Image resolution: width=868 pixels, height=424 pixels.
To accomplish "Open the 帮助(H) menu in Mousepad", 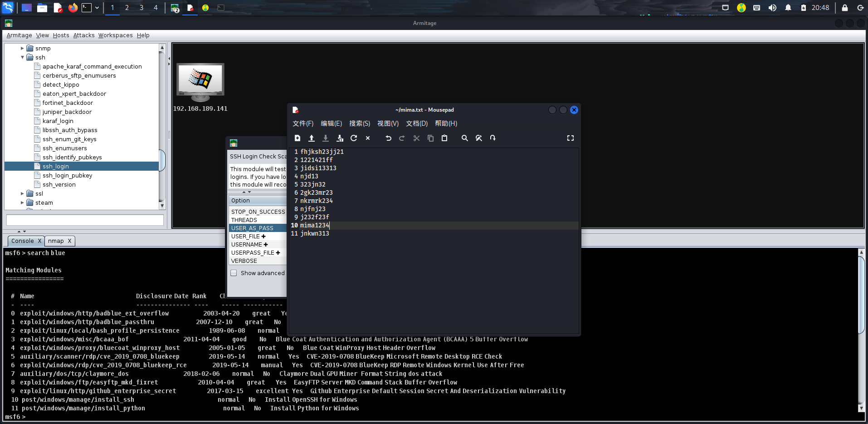I will [446, 123].
